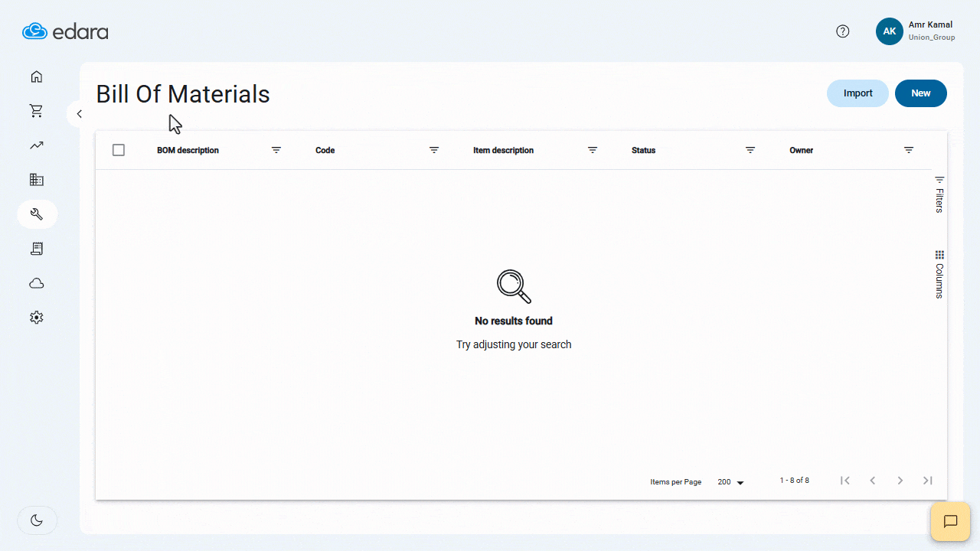Open the receipt sidebar icon

tap(37, 249)
